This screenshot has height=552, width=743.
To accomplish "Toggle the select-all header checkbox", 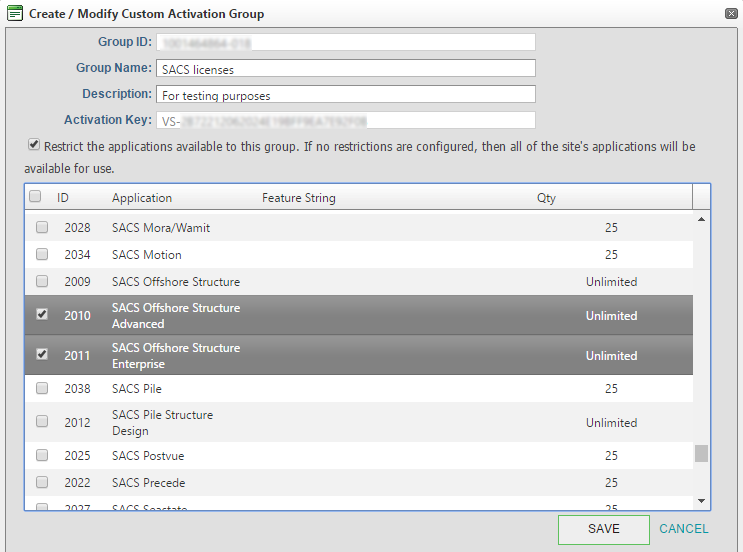I will [35, 197].
